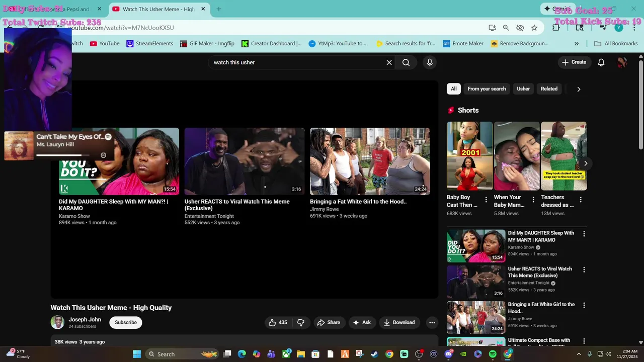
Task: Open options for Usher REACTS sidebar video
Action: pos(584,269)
